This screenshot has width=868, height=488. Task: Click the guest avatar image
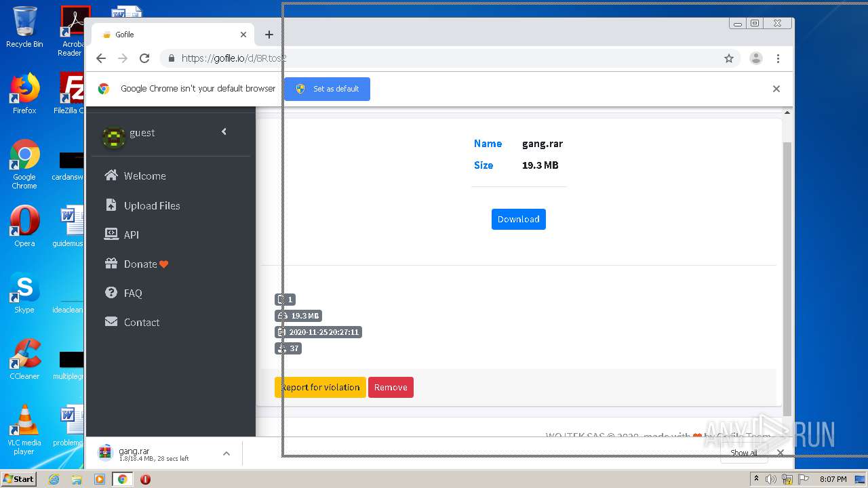(x=113, y=136)
